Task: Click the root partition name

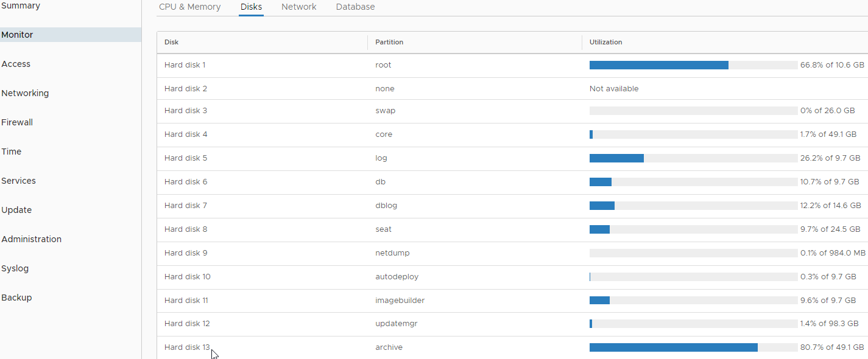Action: click(x=383, y=64)
